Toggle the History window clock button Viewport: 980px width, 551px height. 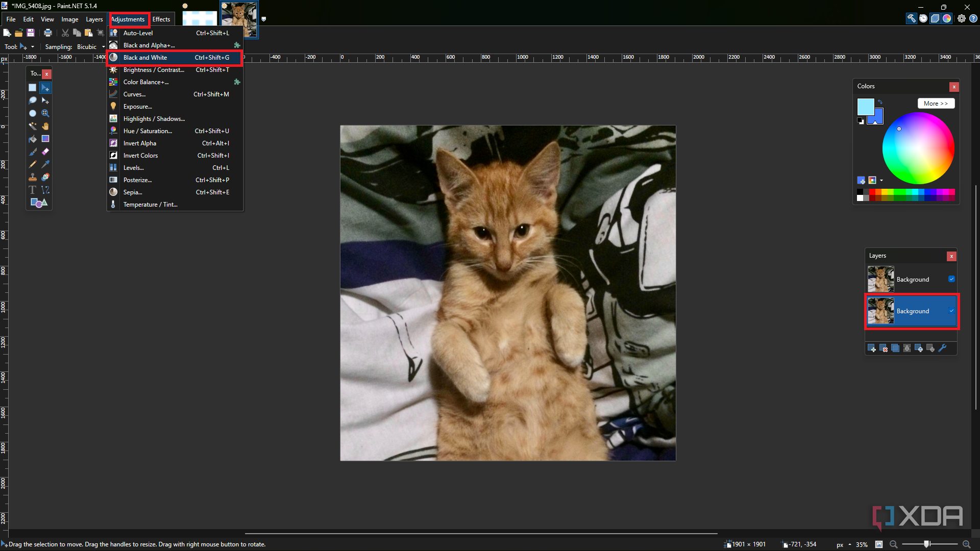[x=923, y=18]
